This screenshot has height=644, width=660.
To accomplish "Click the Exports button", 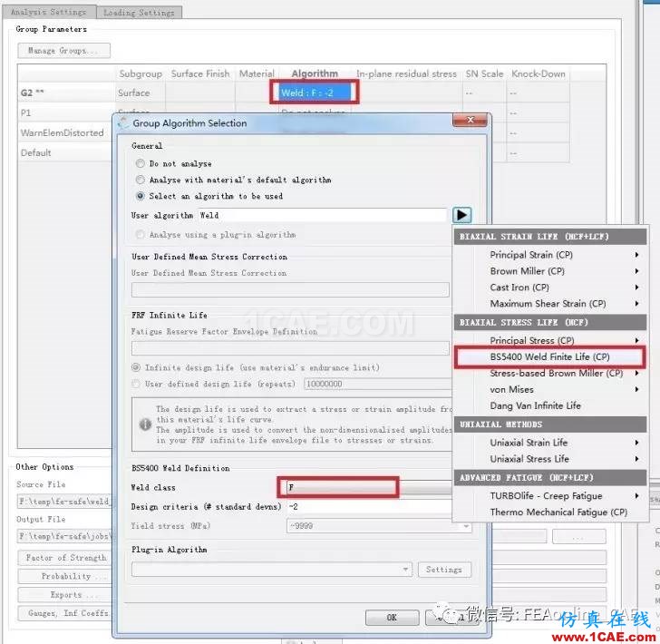I will [x=65, y=595].
